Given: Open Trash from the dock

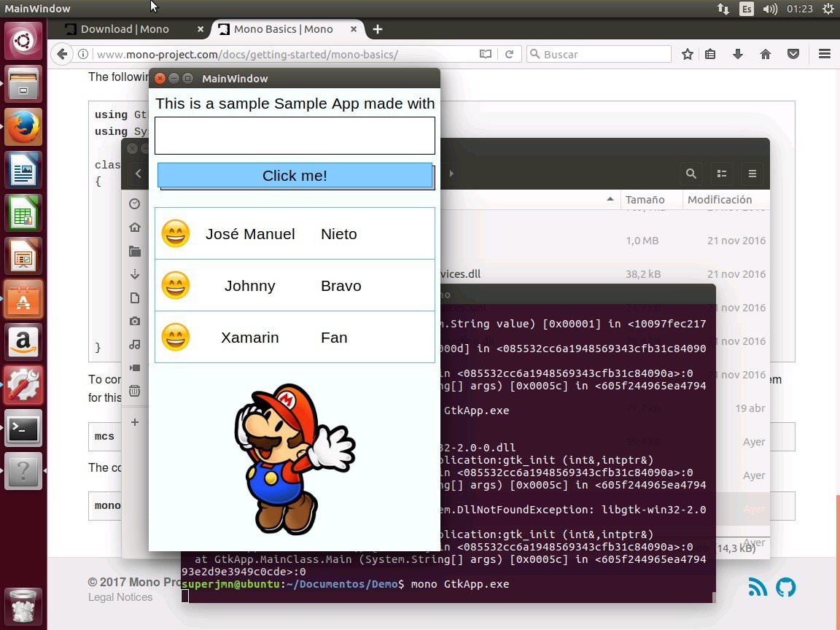Looking at the screenshot, I should point(23,606).
